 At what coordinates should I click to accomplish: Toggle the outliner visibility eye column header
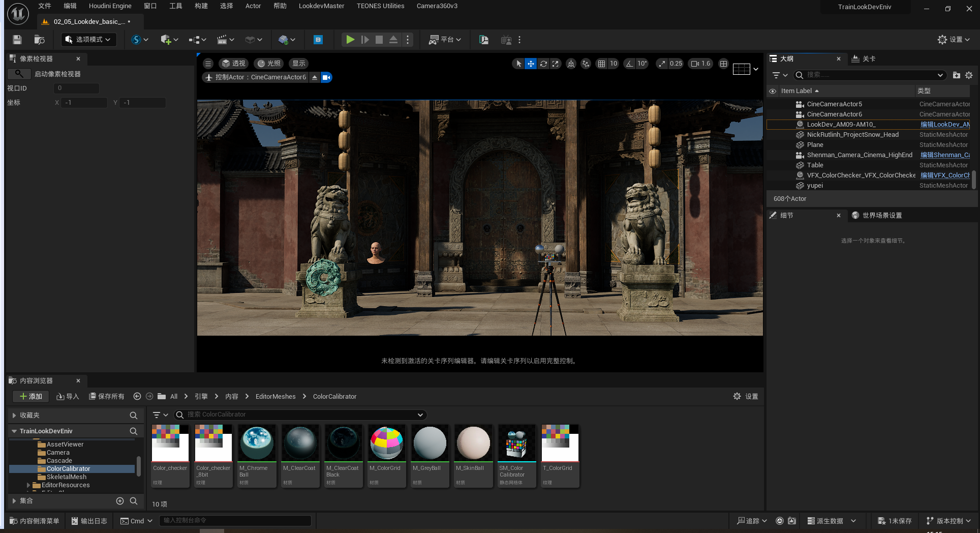coord(773,91)
